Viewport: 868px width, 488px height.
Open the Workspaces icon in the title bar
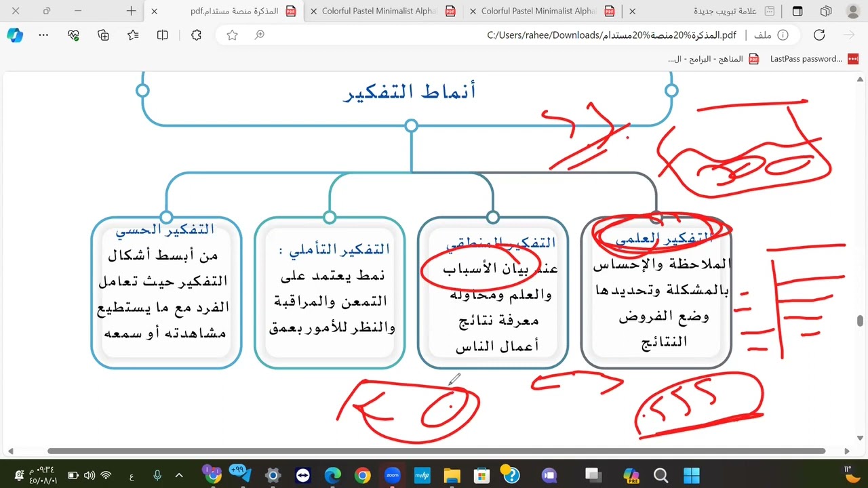click(826, 11)
